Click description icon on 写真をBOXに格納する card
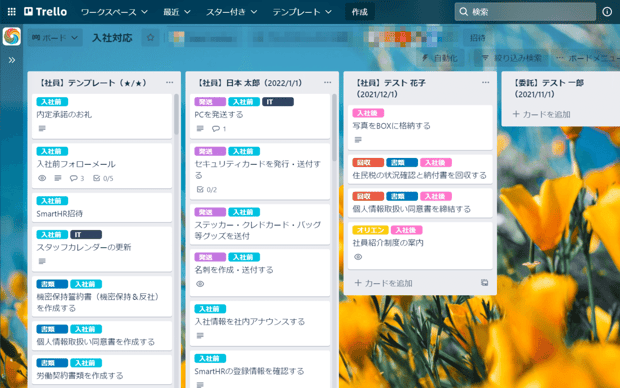620x388 pixels. point(358,140)
